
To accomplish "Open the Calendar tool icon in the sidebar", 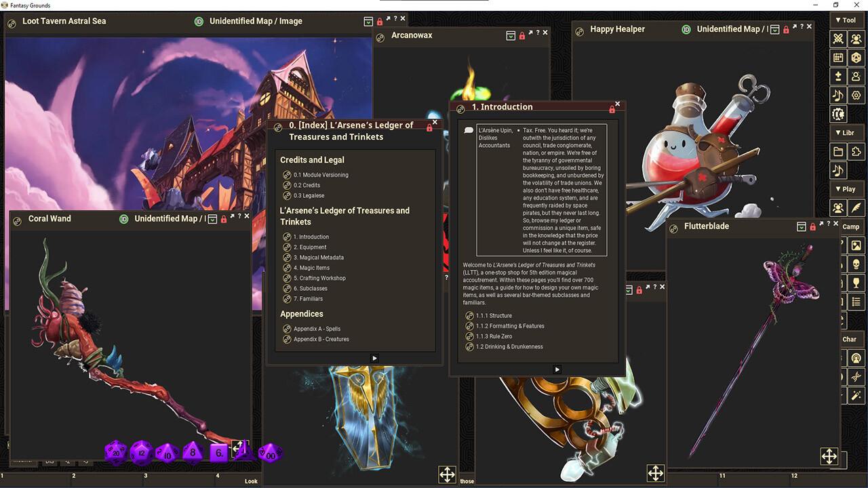I will click(x=838, y=59).
